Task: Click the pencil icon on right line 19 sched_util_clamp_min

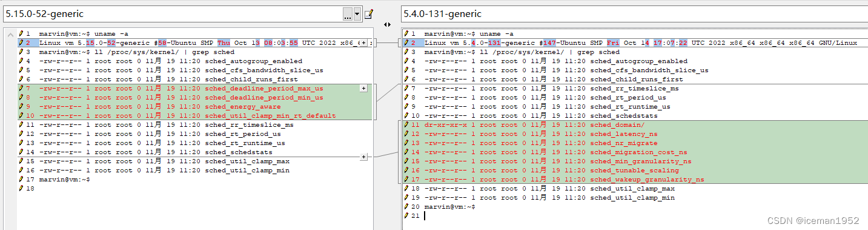Action: (x=406, y=198)
